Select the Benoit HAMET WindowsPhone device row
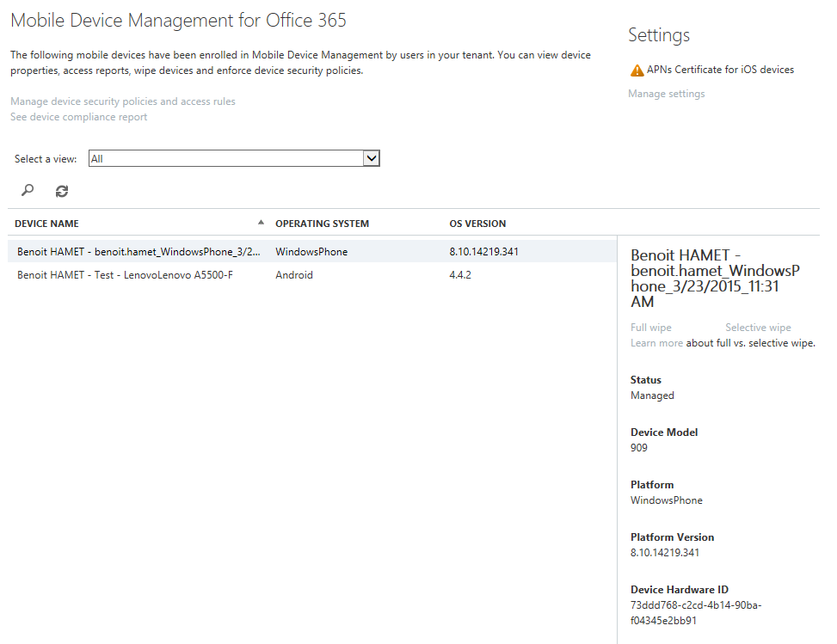 coord(138,252)
